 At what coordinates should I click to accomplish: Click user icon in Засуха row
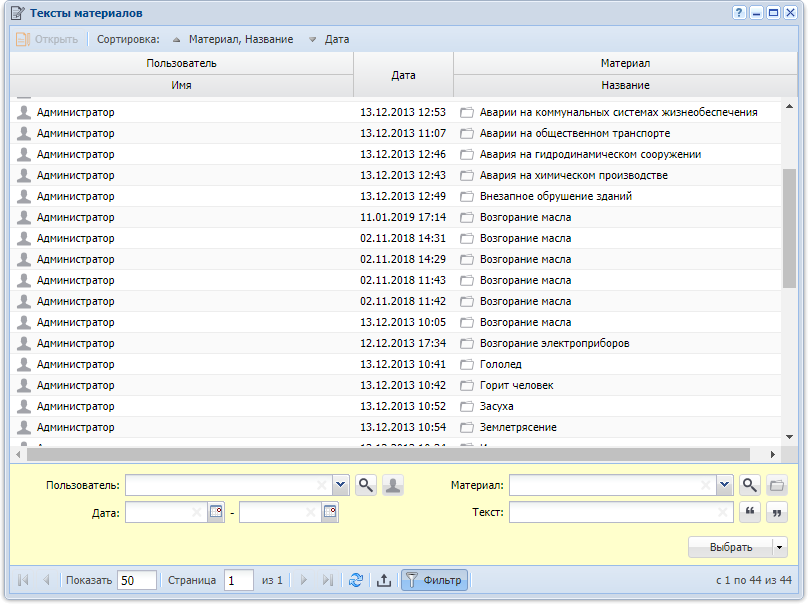pyautogui.click(x=24, y=407)
